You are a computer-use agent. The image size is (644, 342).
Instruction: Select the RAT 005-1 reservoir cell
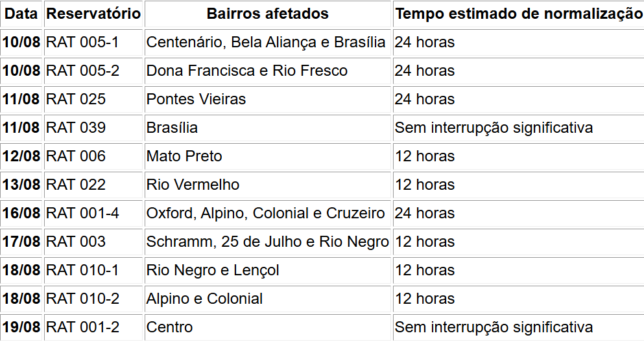point(93,42)
